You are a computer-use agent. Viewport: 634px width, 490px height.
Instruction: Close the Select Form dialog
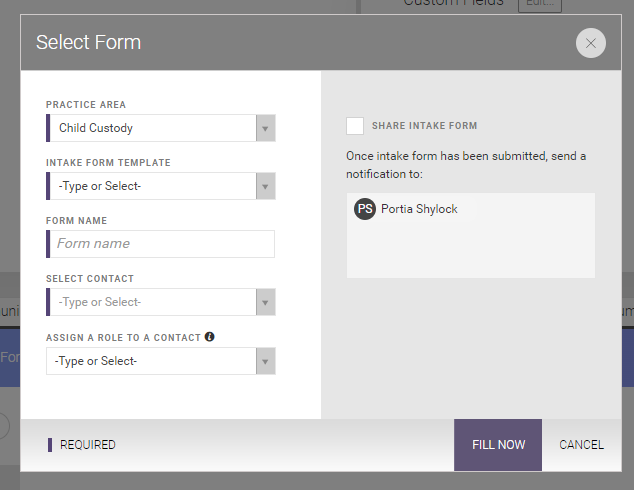coord(590,43)
